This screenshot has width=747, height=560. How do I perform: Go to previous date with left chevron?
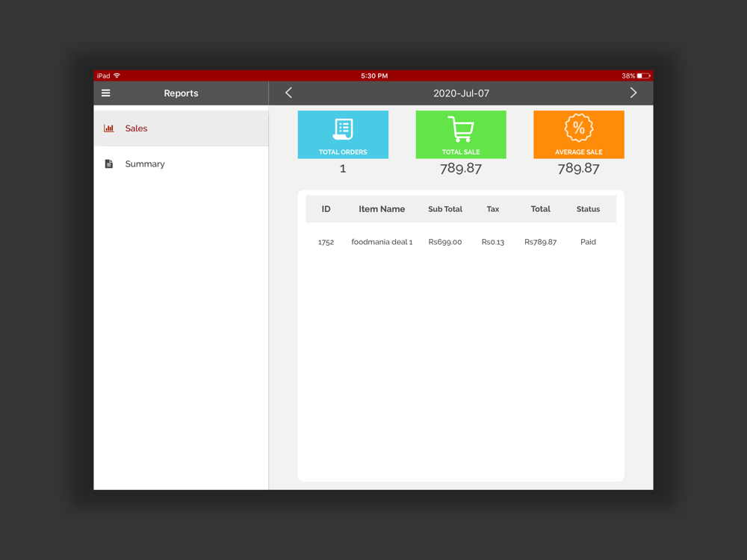coord(288,93)
